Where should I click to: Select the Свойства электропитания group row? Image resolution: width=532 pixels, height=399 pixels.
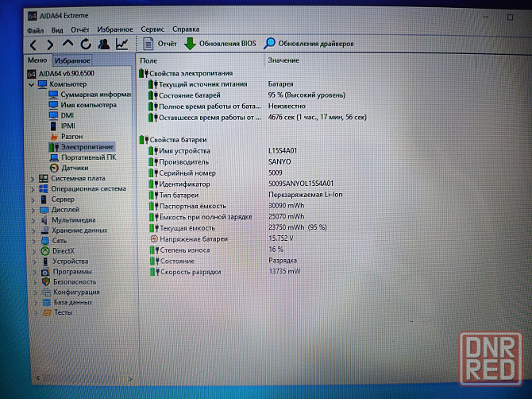pos(186,73)
